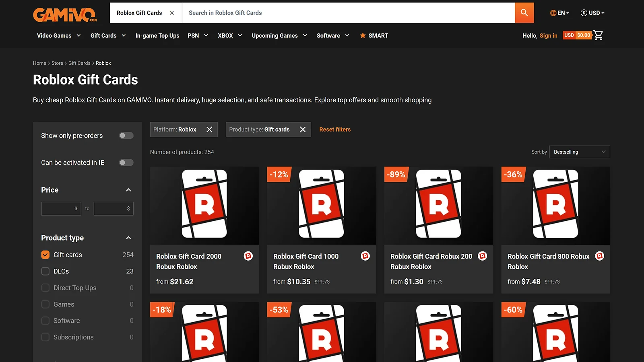Check the DLCs checkbox

point(45,271)
